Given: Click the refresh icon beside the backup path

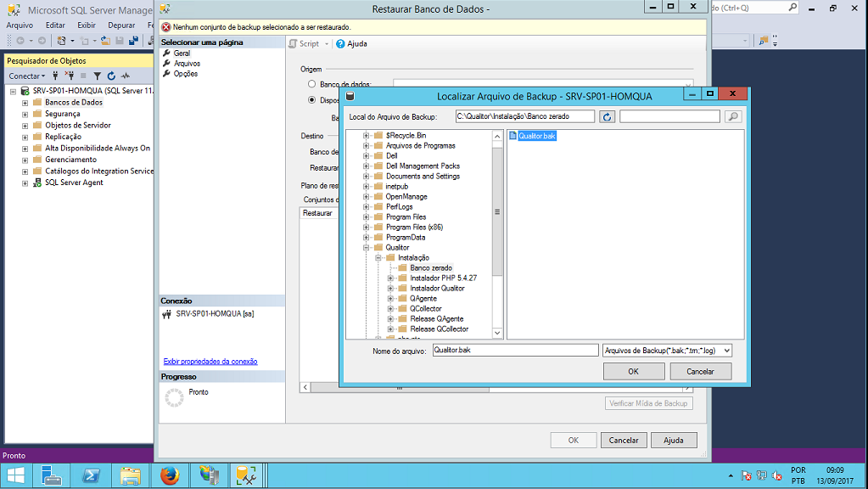Looking at the screenshot, I should (607, 116).
